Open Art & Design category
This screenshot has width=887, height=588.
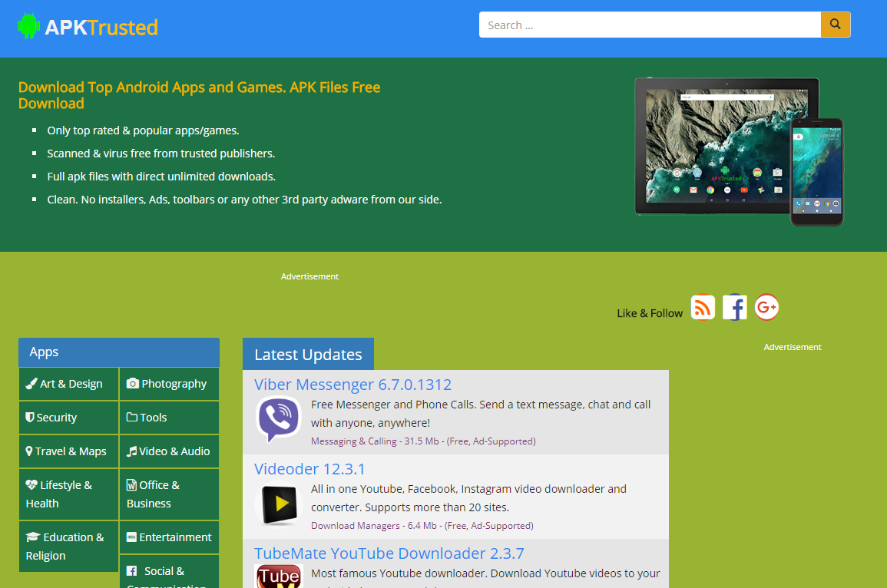pos(69,384)
